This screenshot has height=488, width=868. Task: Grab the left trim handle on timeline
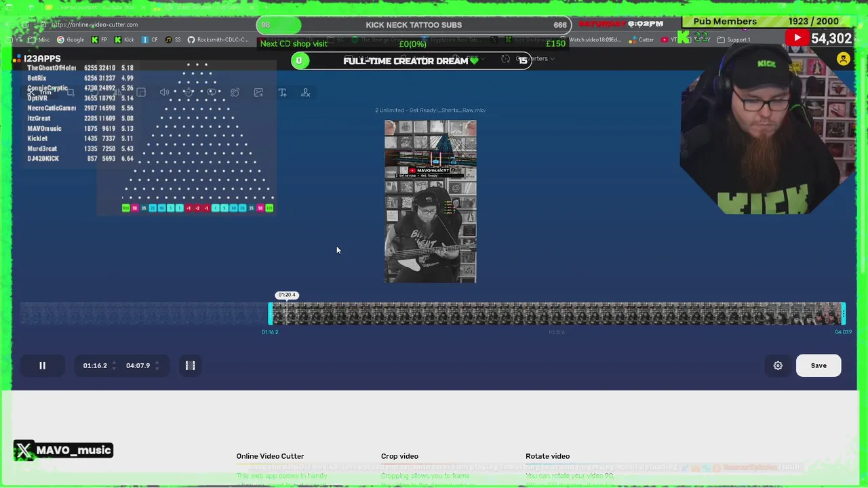pyautogui.click(x=271, y=313)
